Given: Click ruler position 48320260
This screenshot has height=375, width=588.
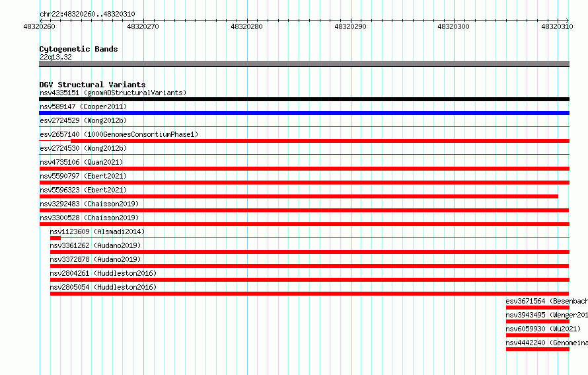Looking at the screenshot, I should (39, 26).
